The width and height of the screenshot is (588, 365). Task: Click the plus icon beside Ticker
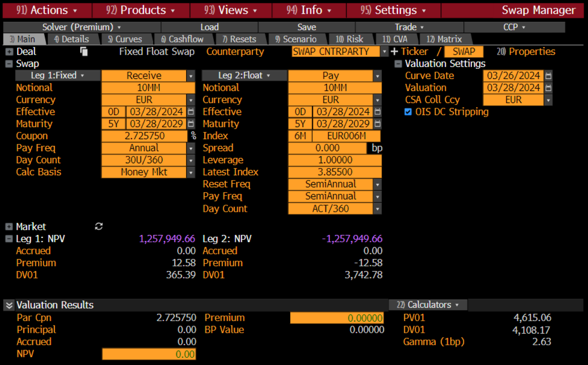(x=395, y=52)
